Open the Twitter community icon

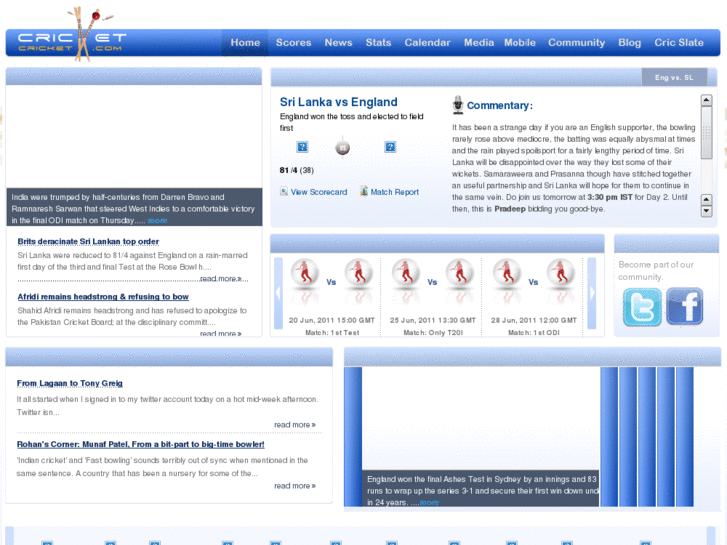(642, 307)
